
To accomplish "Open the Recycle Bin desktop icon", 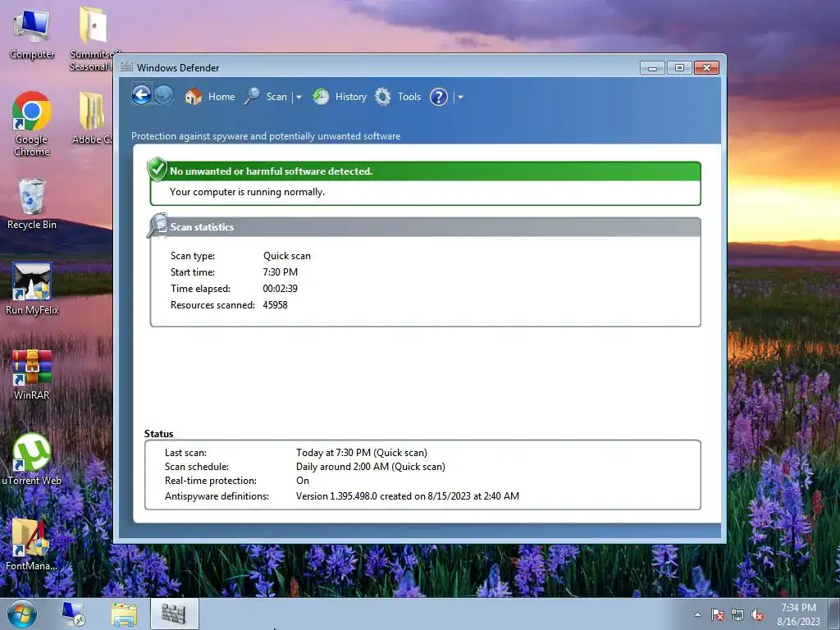I will 32,204.
